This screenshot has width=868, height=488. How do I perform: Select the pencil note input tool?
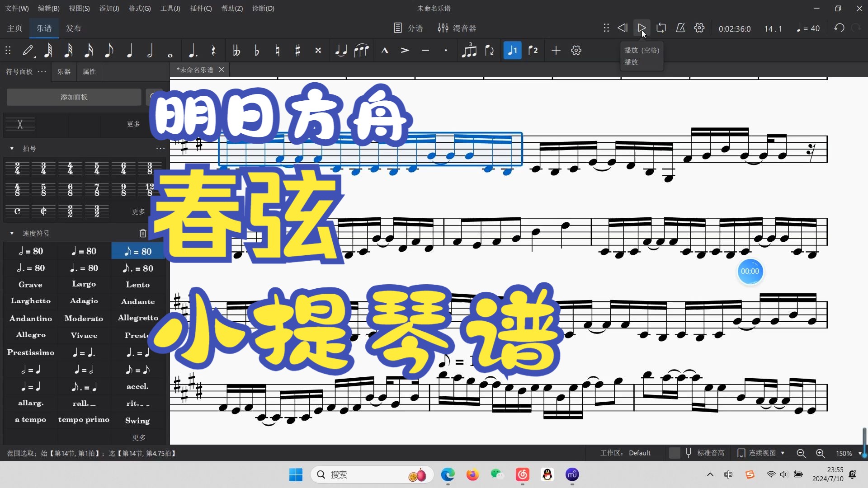28,51
